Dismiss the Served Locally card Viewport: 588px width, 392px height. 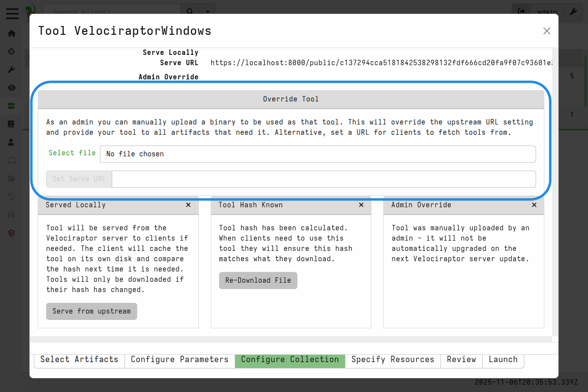[x=188, y=205]
